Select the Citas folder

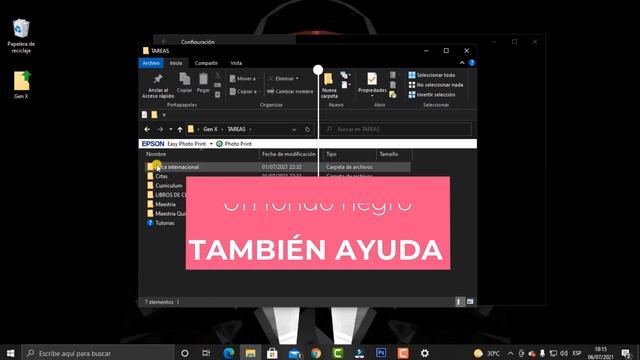click(162, 176)
